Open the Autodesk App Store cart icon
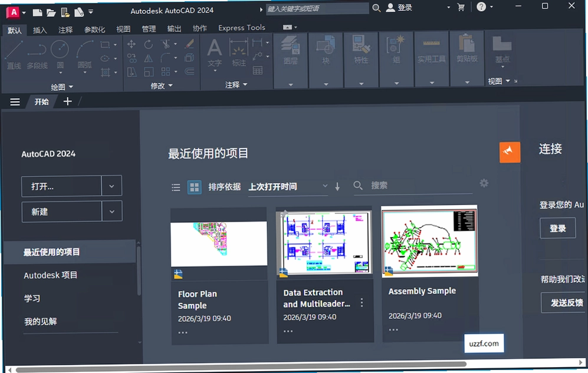The width and height of the screenshot is (588, 373). coord(461,7)
